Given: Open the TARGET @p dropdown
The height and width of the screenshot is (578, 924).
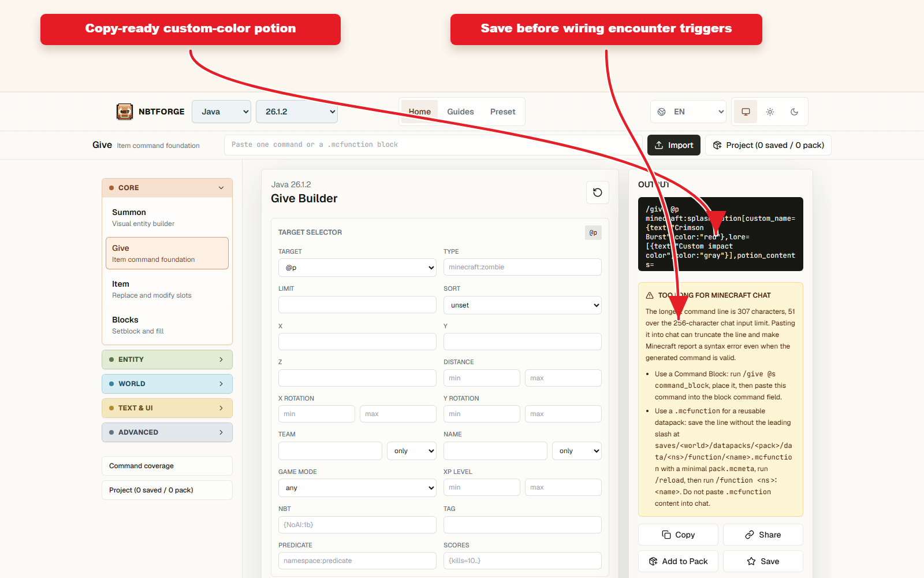Looking at the screenshot, I should pos(357,268).
